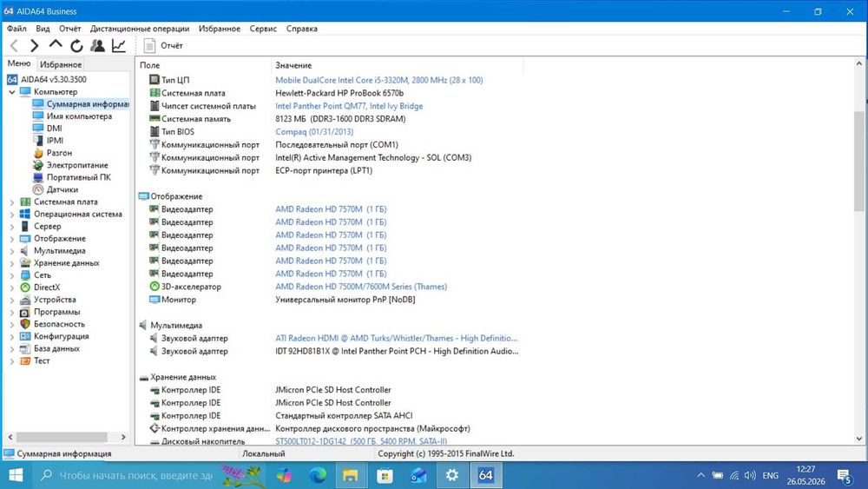Expand the DirectX tree node
Screen dimensions: 868x489
click(x=12, y=287)
